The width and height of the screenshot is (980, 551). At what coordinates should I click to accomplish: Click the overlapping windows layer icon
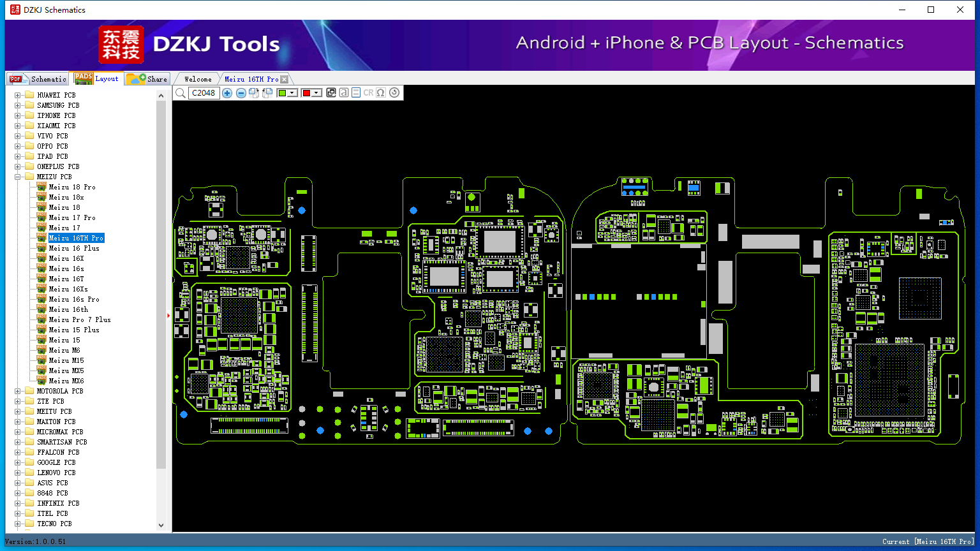click(331, 93)
